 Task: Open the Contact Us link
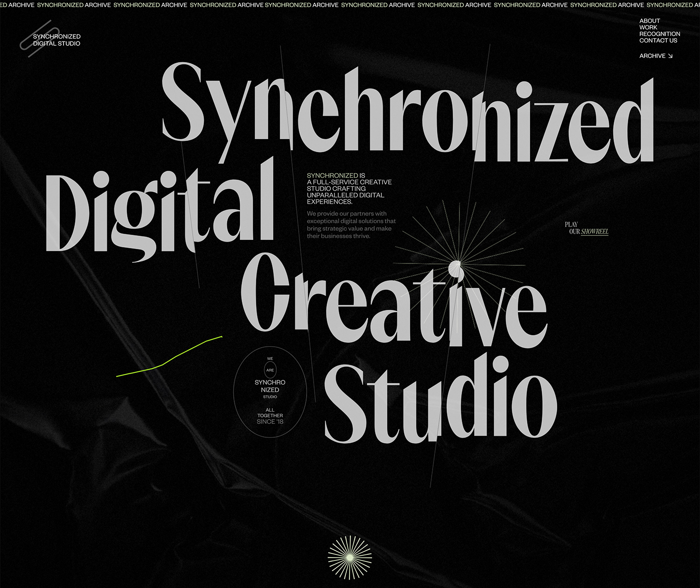coord(658,41)
